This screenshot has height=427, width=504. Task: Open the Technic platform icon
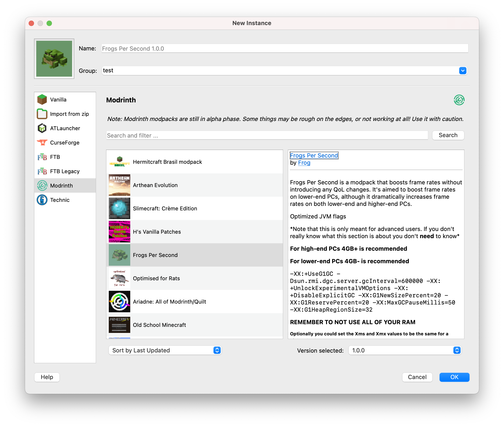(42, 200)
